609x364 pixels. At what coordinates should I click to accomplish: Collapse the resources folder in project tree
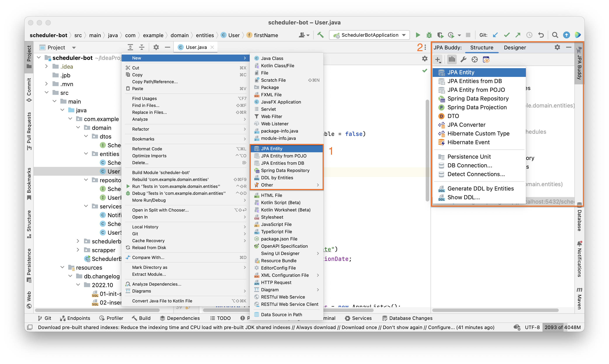click(62, 267)
